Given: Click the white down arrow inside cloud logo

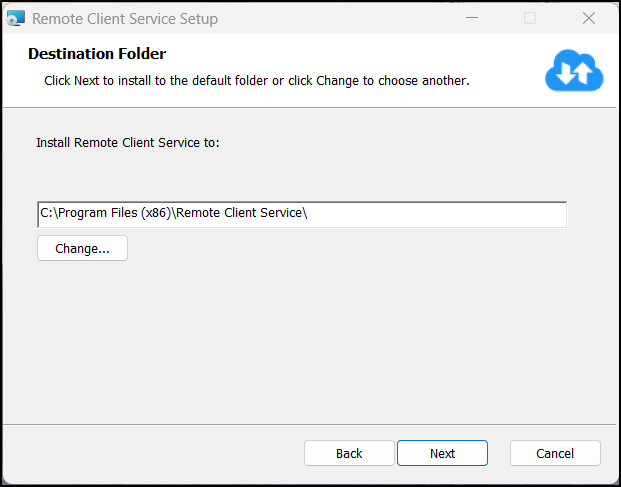Looking at the screenshot, I should point(565,74).
